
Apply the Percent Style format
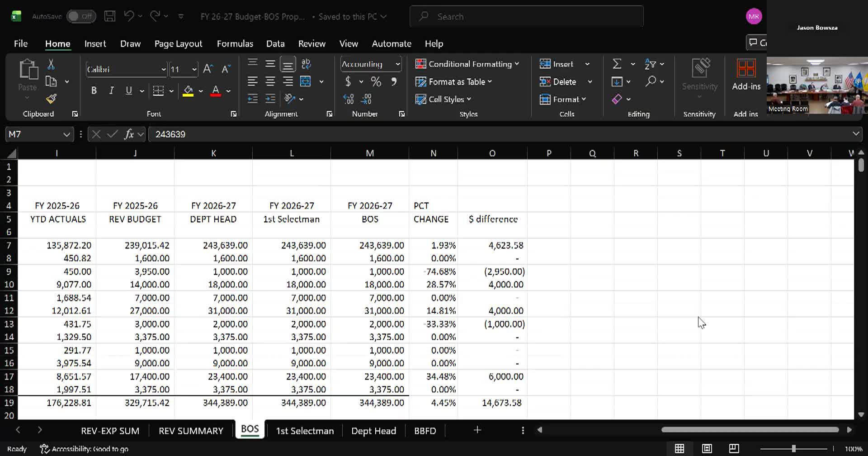coord(376,82)
